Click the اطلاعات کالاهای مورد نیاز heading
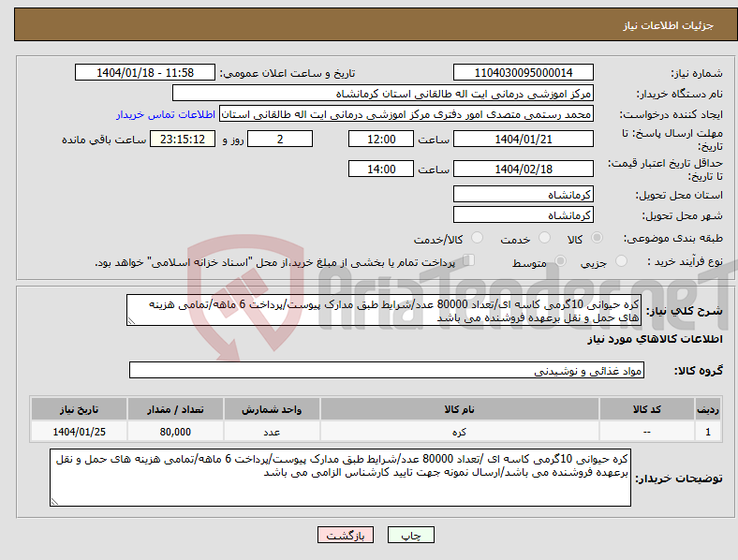The image size is (738, 560). pyautogui.click(x=655, y=339)
